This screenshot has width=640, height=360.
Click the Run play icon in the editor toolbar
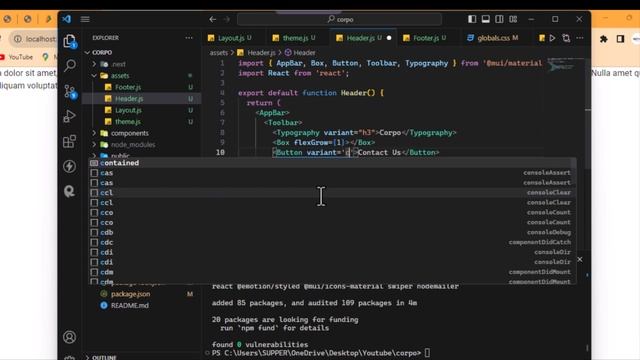pyautogui.click(x=552, y=38)
